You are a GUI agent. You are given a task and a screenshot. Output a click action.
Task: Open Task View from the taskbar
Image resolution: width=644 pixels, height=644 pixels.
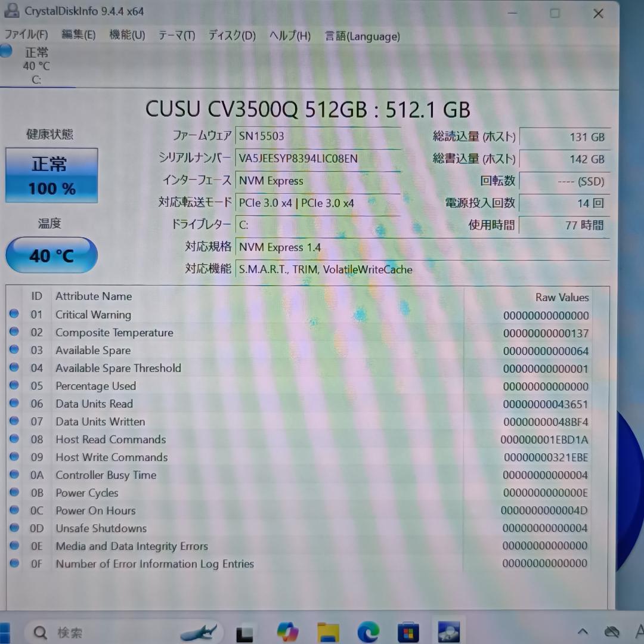(x=245, y=633)
